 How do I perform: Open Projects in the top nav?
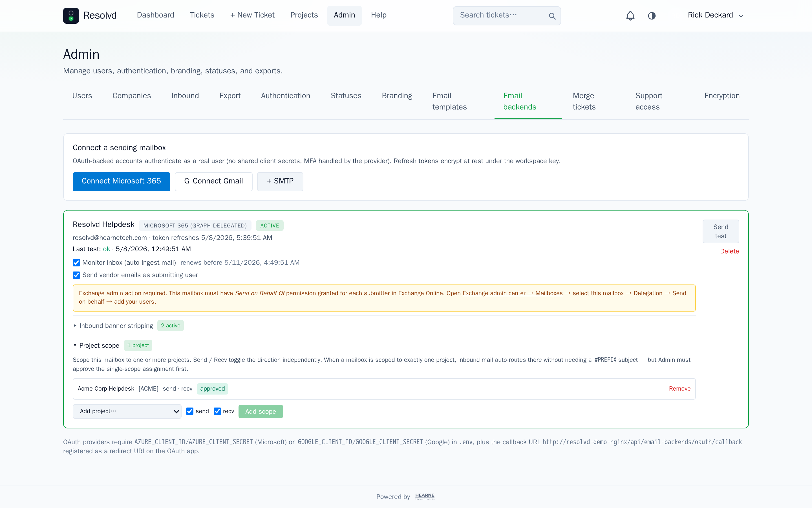tap(304, 15)
